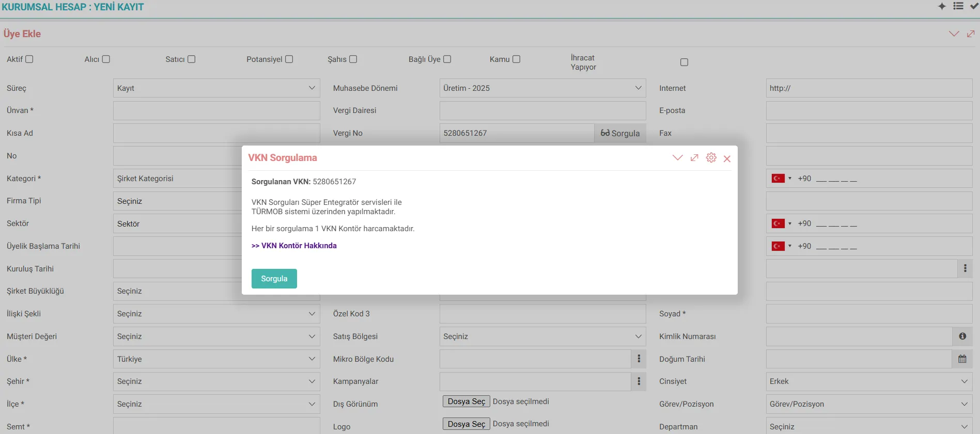Expand VKN Sorgulama dialog to full size
Viewport: 980px width, 434px height.
pos(694,158)
